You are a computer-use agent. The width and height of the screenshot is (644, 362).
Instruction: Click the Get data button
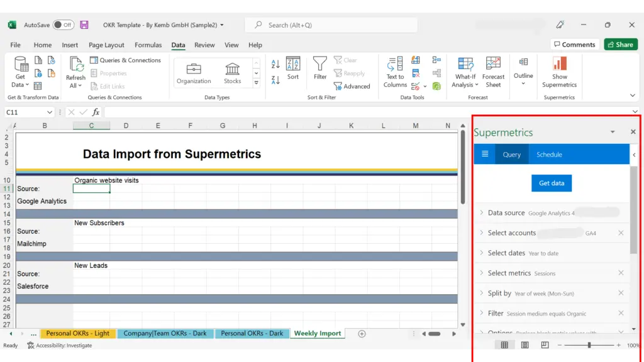pyautogui.click(x=551, y=183)
